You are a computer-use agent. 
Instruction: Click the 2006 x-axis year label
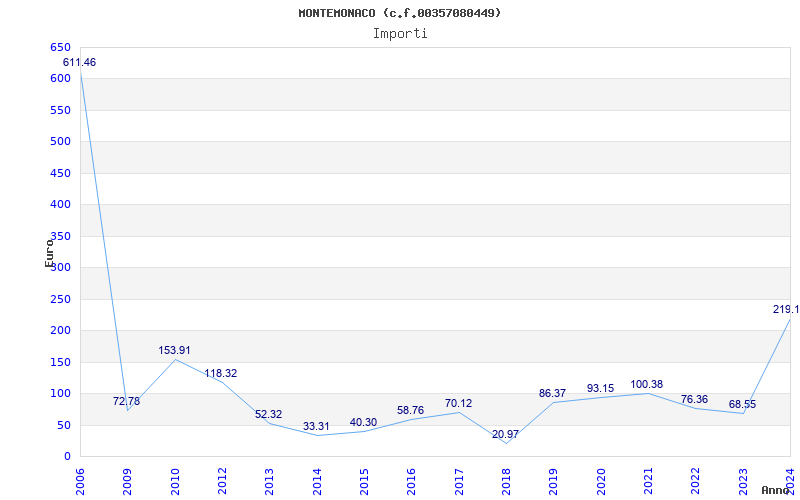tap(80, 481)
